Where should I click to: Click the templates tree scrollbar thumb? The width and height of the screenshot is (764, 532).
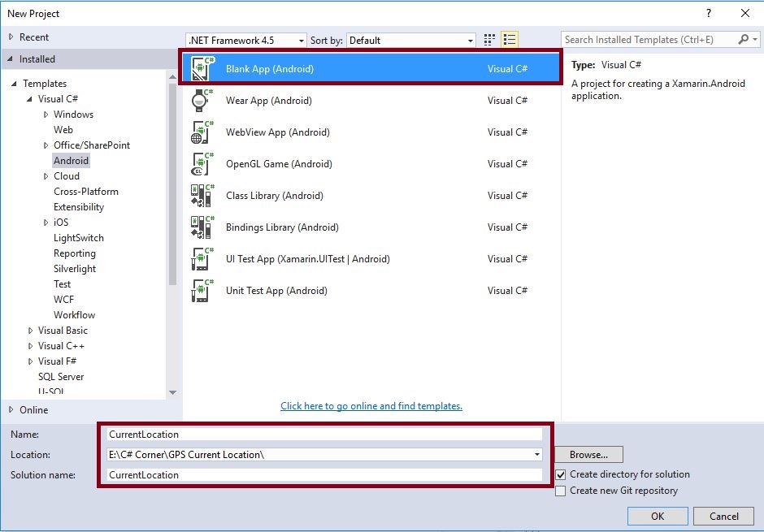point(172,184)
